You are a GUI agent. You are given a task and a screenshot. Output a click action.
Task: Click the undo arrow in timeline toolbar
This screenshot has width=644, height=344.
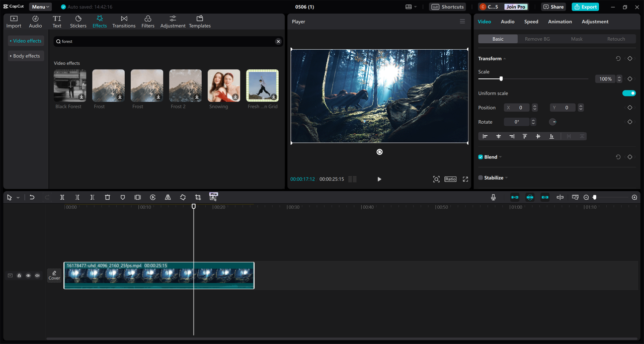[32, 198]
